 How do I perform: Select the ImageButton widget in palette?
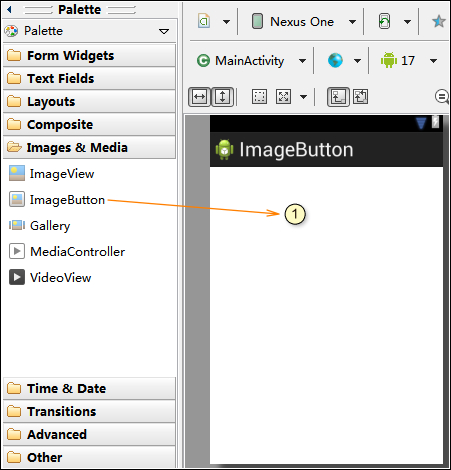point(57,200)
